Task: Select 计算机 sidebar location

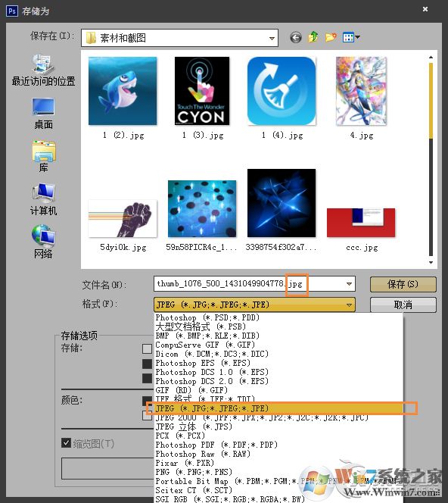Action: pos(43,199)
